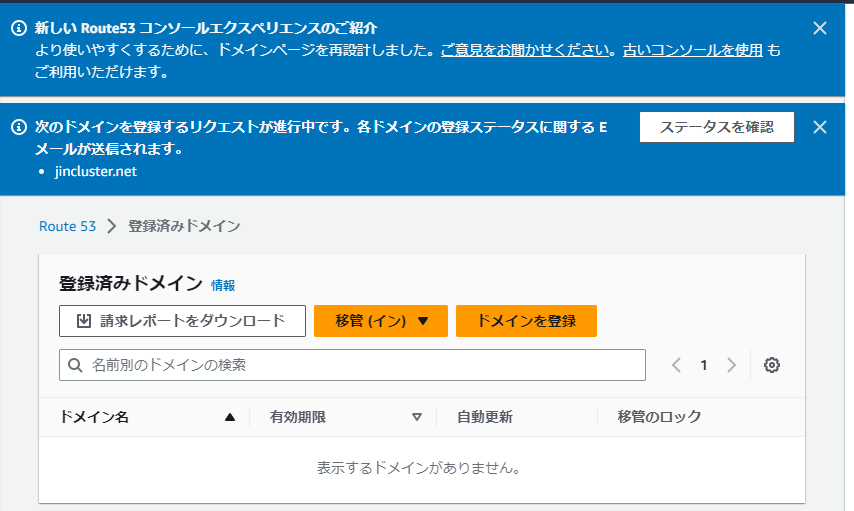
Task: Go to the next page arrow
Action: coord(732,365)
